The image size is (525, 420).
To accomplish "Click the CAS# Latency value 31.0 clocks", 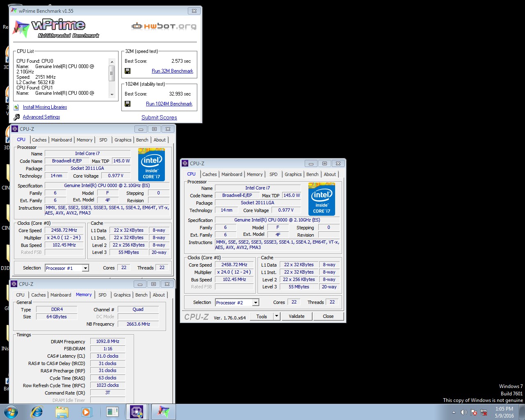I will (x=107, y=356).
